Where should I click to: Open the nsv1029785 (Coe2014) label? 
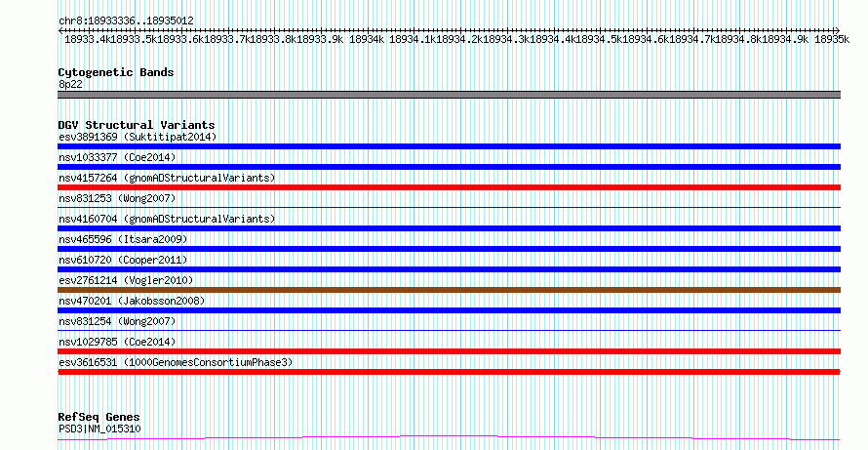click(x=117, y=342)
